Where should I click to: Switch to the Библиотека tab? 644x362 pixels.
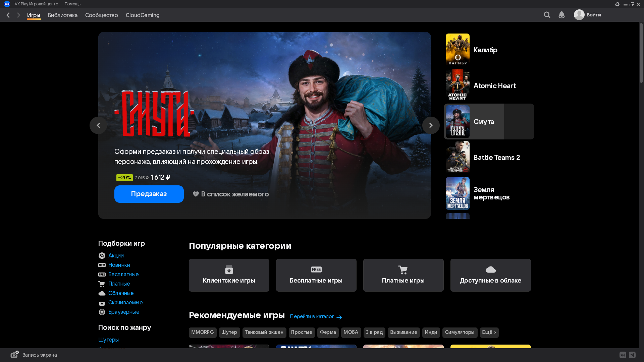[x=63, y=15]
